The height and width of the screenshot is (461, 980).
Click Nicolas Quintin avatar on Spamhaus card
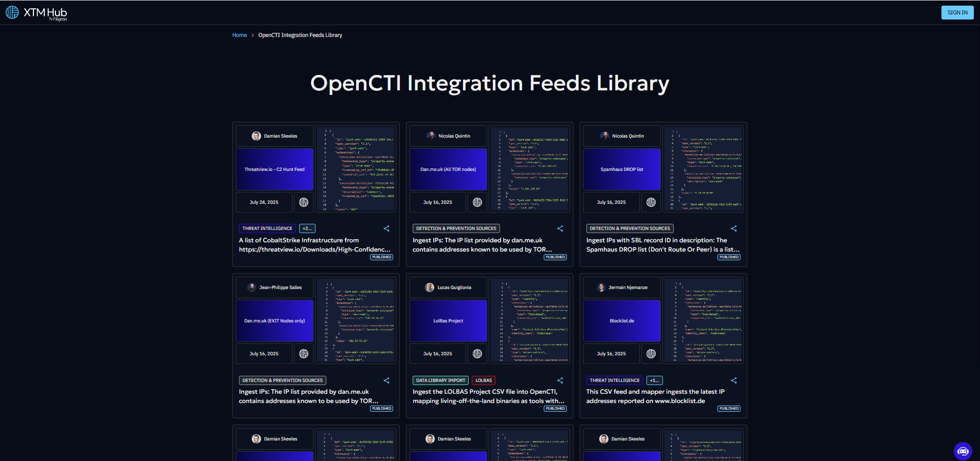[604, 136]
